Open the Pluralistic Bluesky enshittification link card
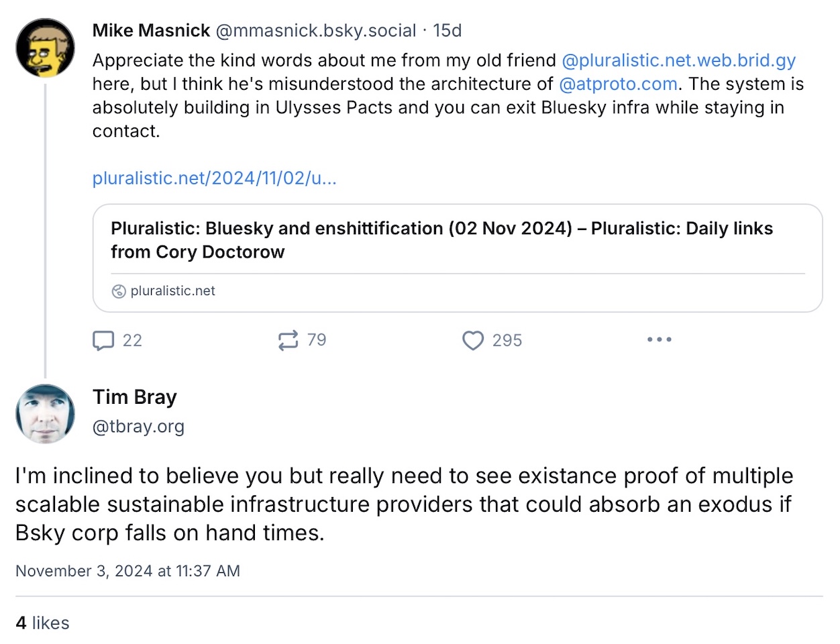Image resolution: width=840 pixels, height=644 pixels. point(458,258)
